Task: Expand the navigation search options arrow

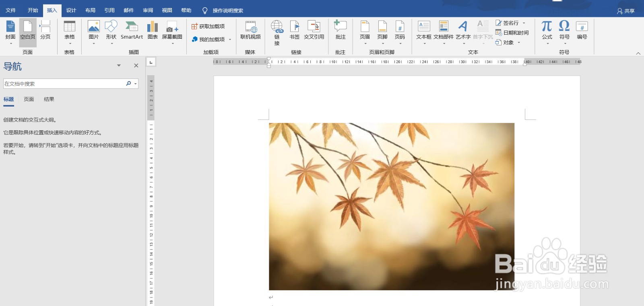Action: pos(136,84)
